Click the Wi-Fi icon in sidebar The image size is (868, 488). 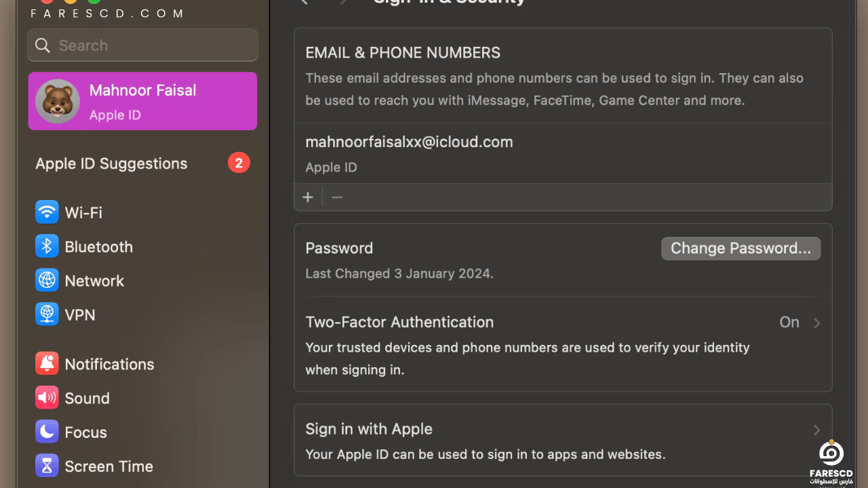(x=47, y=212)
